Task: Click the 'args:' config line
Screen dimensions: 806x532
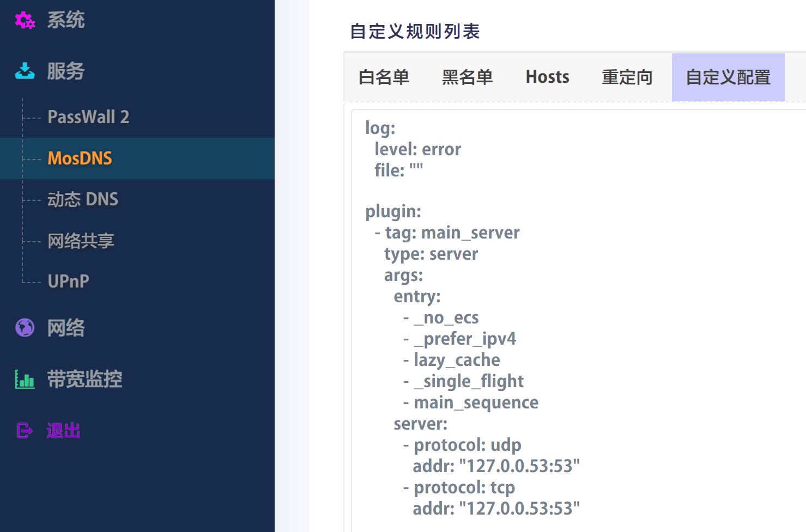Action: [403, 276]
